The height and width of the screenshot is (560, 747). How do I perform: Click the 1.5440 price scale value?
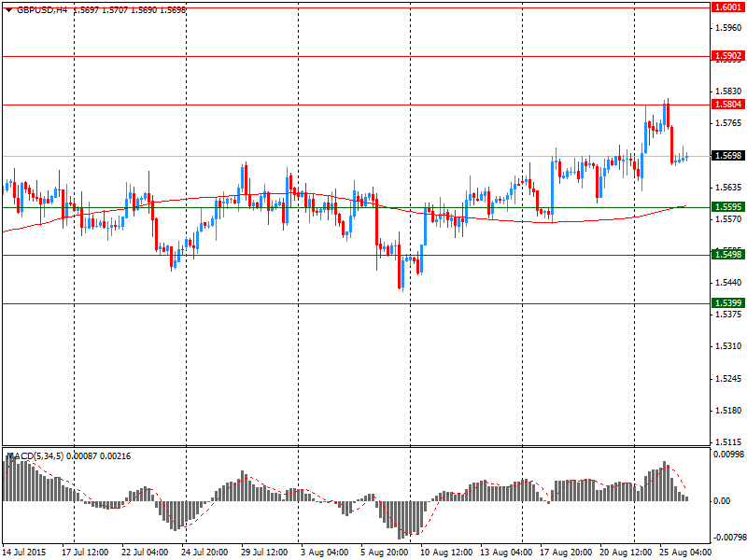728,283
